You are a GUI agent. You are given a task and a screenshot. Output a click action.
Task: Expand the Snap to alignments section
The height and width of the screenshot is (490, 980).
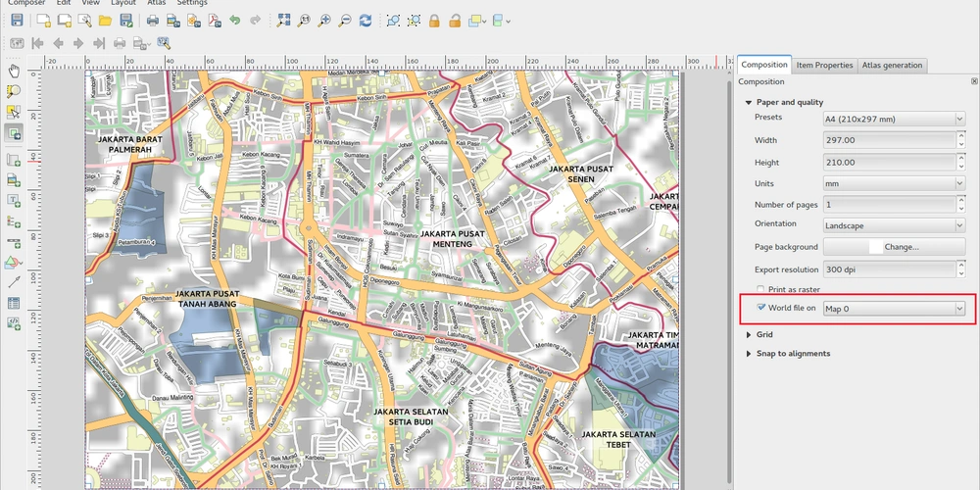pos(748,354)
